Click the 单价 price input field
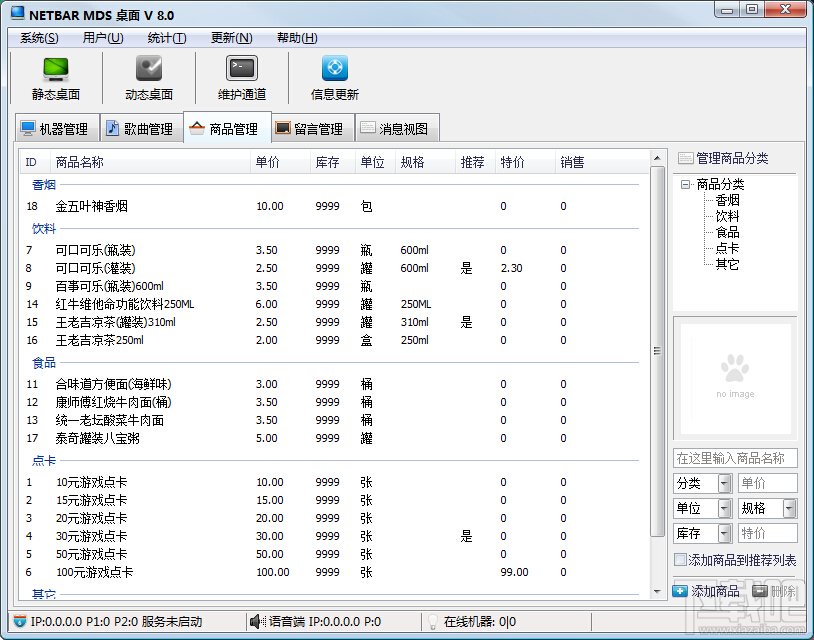The image size is (814, 640). (x=767, y=483)
